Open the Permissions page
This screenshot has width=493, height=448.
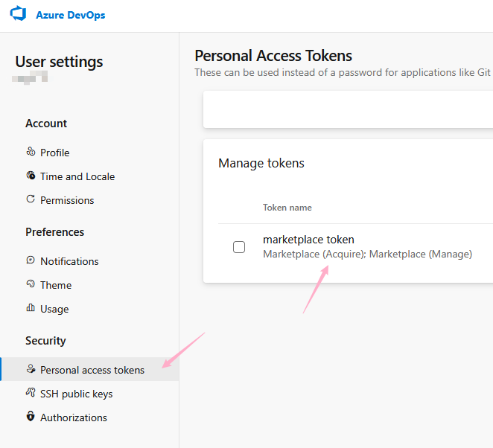[67, 200]
